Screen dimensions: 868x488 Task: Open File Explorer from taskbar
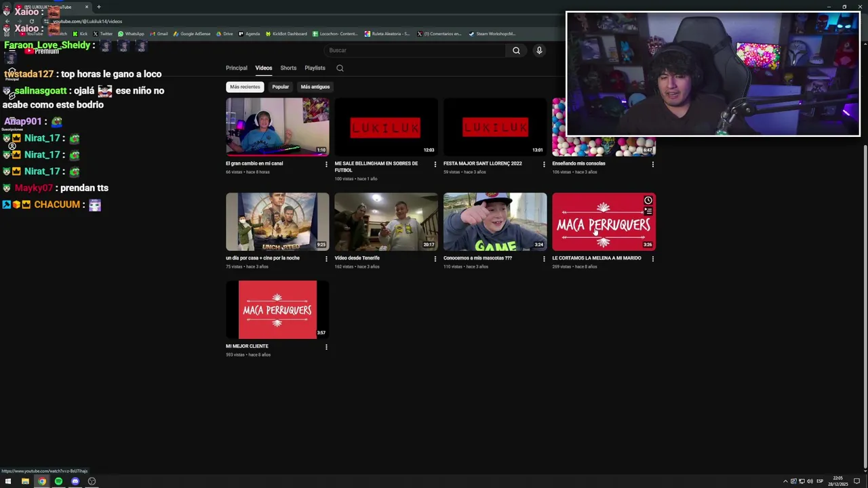pos(25,481)
